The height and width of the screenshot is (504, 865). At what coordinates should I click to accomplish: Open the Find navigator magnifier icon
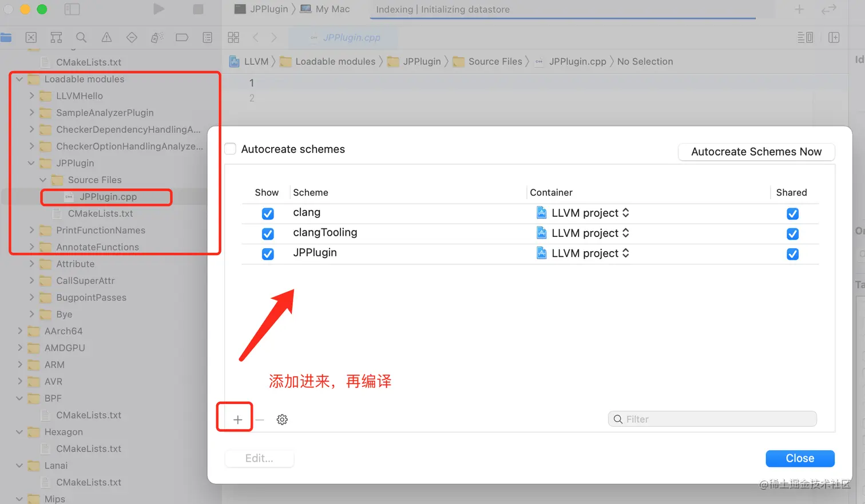[x=81, y=38]
